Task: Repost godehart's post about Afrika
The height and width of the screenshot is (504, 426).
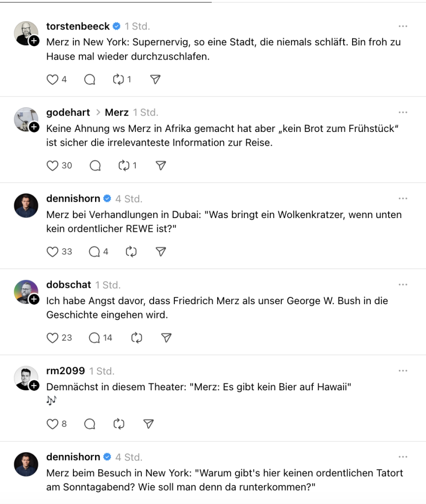Action: click(124, 165)
